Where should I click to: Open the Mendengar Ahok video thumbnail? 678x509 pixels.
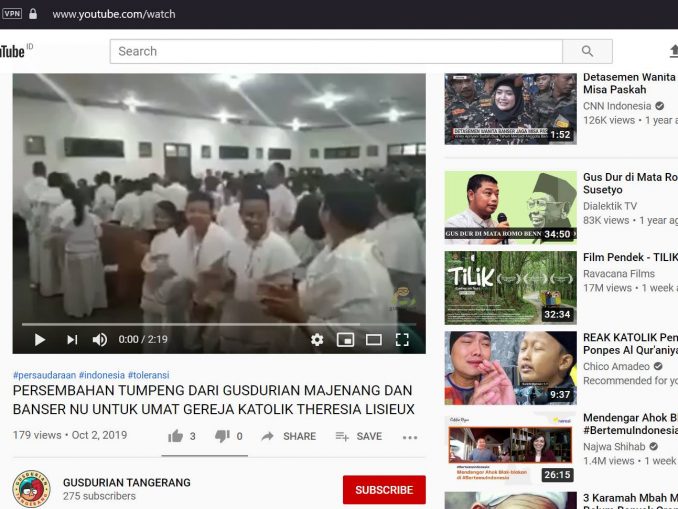[510, 448]
